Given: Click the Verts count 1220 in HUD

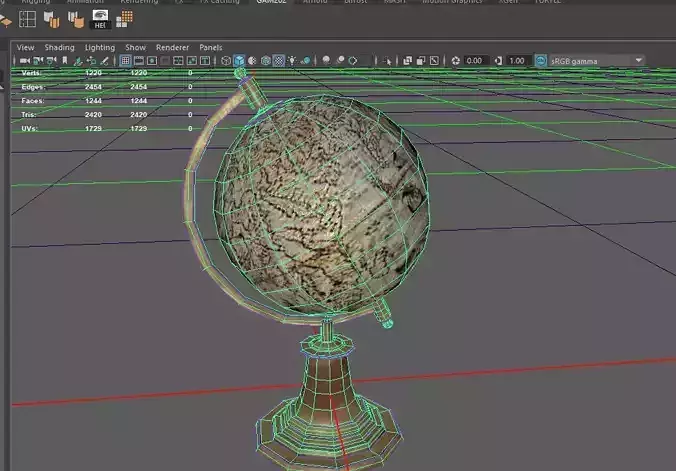Looking at the screenshot, I should [x=93, y=73].
